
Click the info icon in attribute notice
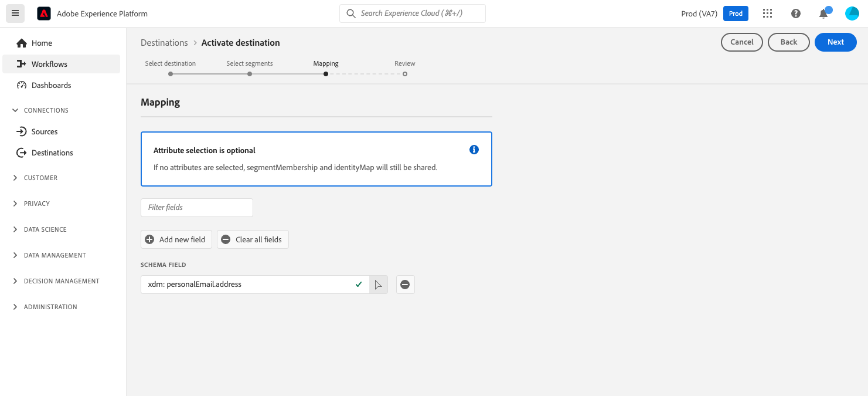pyautogui.click(x=474, y=150)
